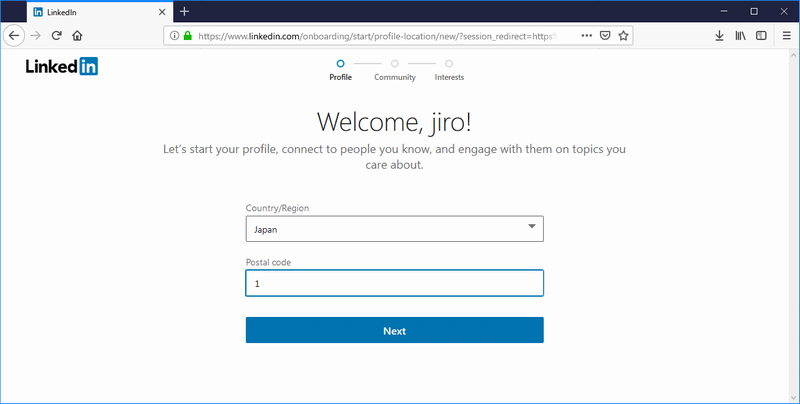Click the page scrollbar up arrow

[793, 55]
